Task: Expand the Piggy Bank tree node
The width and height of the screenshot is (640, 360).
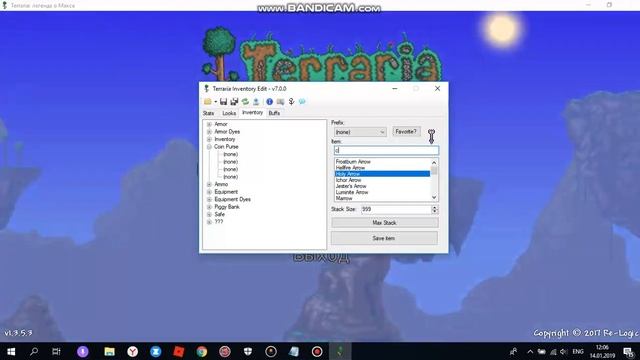Action: (x=209, y=207)
